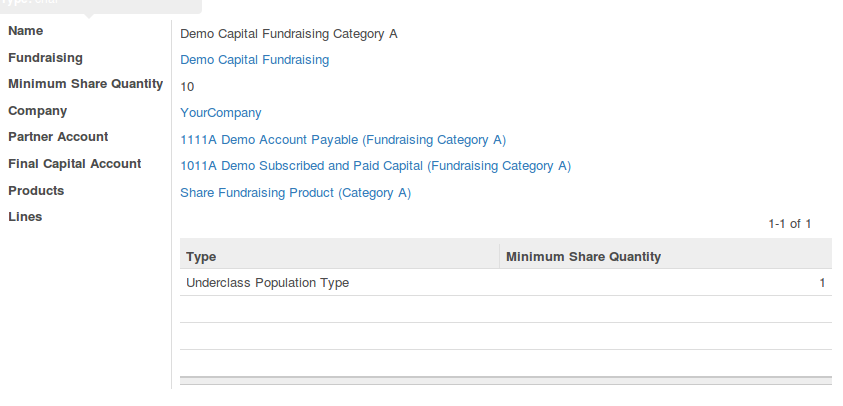Click the Demo Capital Fundraising Category A name value
The image size is (843, 406).
pyautogui.click(x=289, y=34)
